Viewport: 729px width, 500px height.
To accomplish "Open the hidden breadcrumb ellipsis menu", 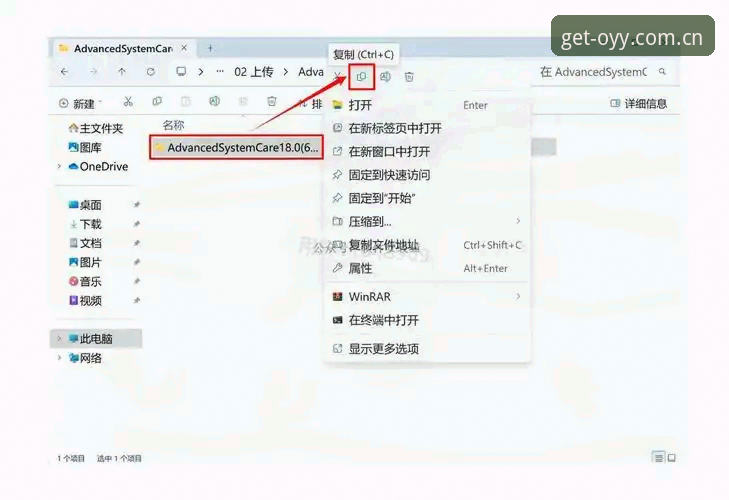I will pos(220,72).
